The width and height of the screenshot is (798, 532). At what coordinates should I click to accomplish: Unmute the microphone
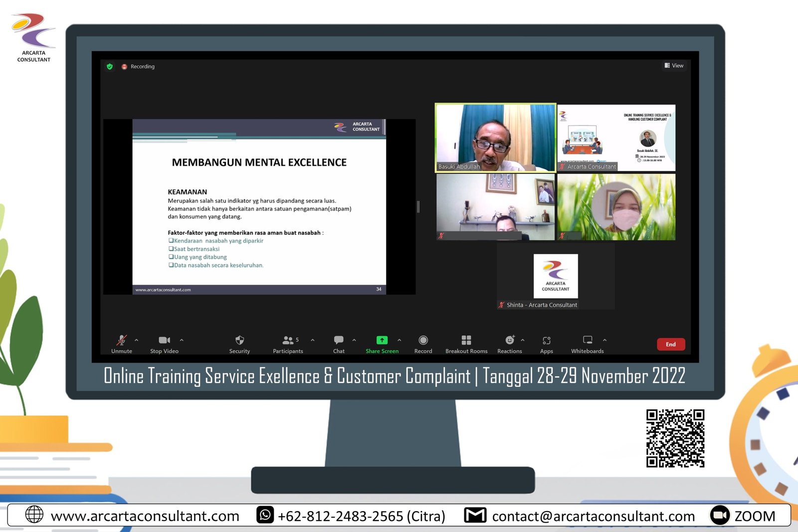(122, 341)
